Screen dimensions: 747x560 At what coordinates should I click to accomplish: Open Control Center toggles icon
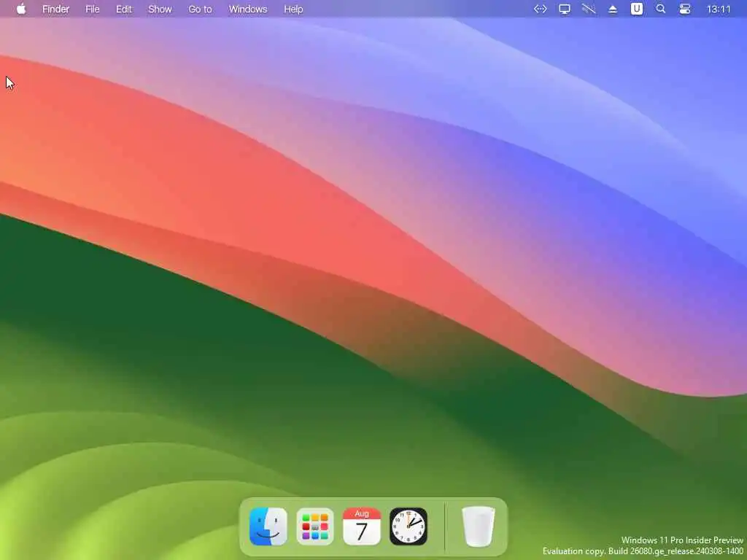click(x=685, y=9)
